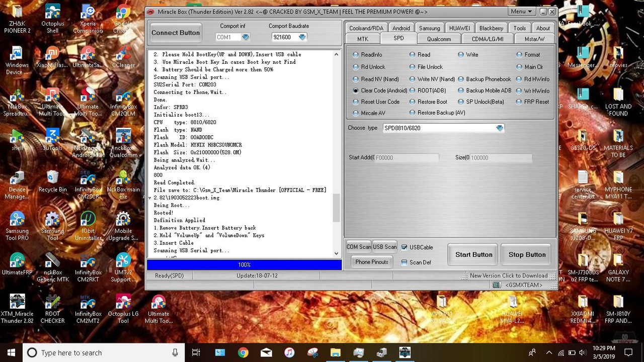644x362 pixels.
Task: Select Backup Phonebook radio option
Action: coord(485,79)
